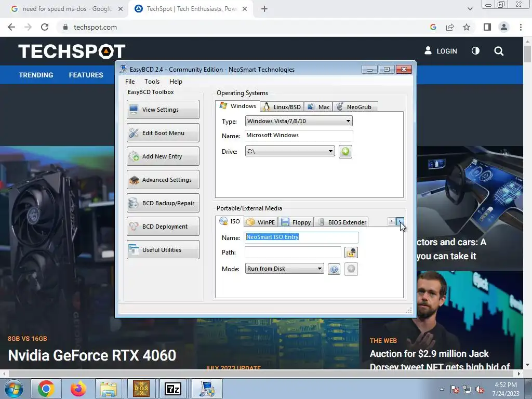Screen dimensions: 532x399
Task: Click the Chrome share page icon
Action: pos(450,27)
